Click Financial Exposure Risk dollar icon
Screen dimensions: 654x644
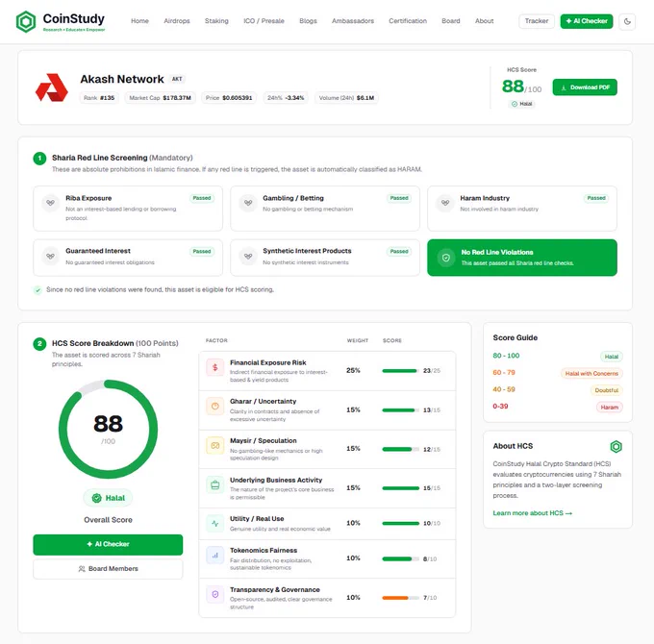coord(214,367)
